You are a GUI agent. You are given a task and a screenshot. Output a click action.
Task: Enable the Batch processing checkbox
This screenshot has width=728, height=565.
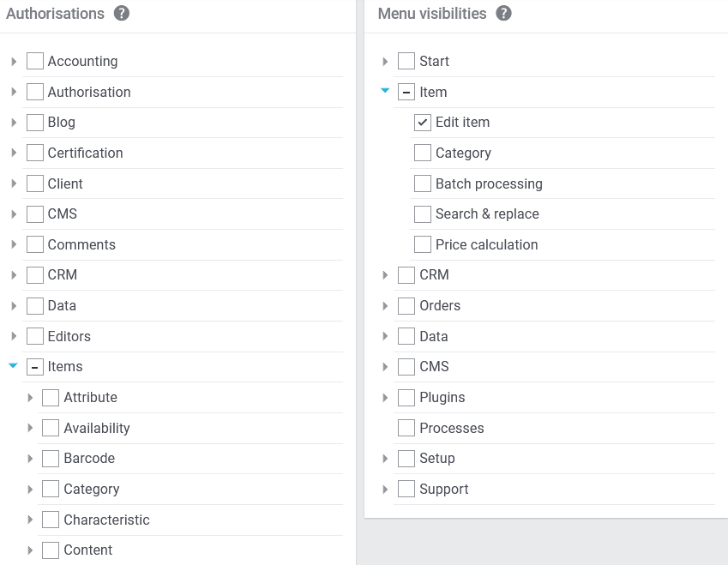tap(423, 183)
